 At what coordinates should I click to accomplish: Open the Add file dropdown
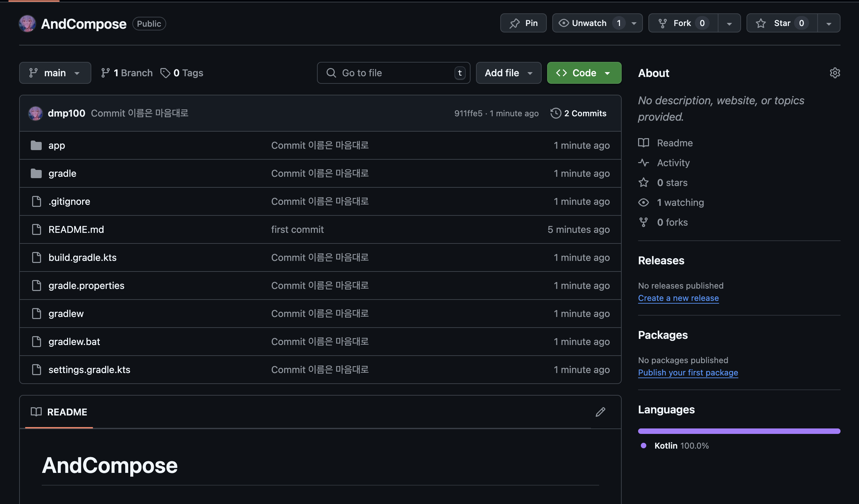coord(508,73)
